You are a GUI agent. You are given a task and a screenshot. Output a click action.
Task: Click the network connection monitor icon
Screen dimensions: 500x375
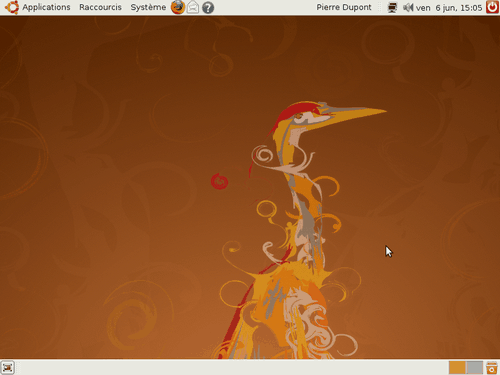392,7
